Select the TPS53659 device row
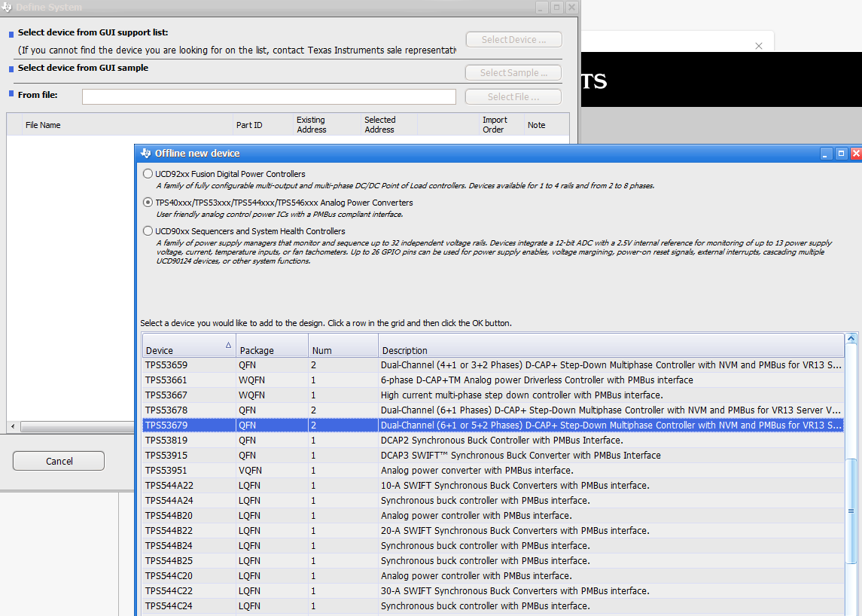This screenshot has height=616, width=862. coord(493,365)
